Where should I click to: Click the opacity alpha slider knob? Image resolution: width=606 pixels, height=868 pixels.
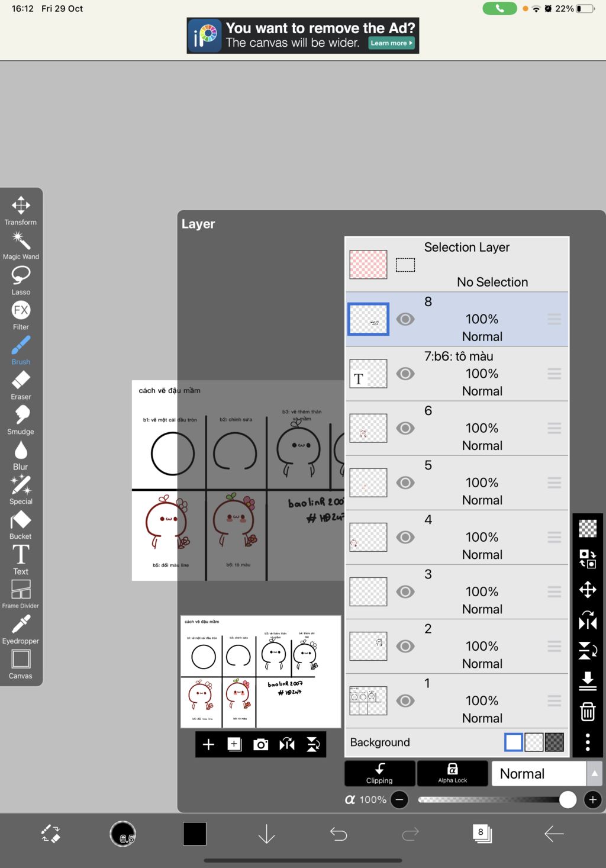pos(568,800)
